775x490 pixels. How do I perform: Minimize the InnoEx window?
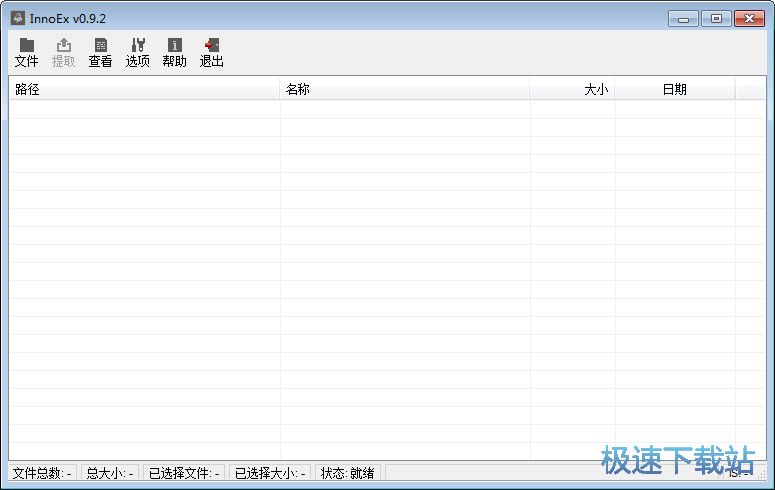coord(683,18)
